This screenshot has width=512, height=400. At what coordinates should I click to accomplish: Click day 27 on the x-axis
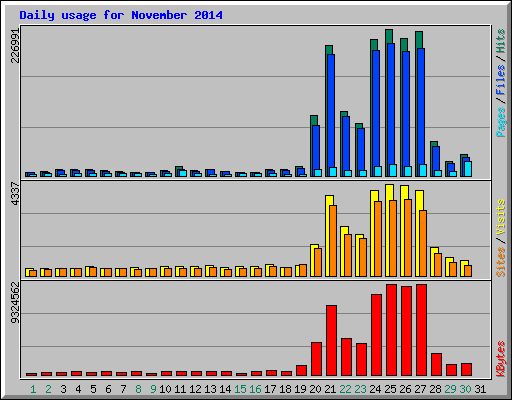pyautogui.click(x=420, y=389)
